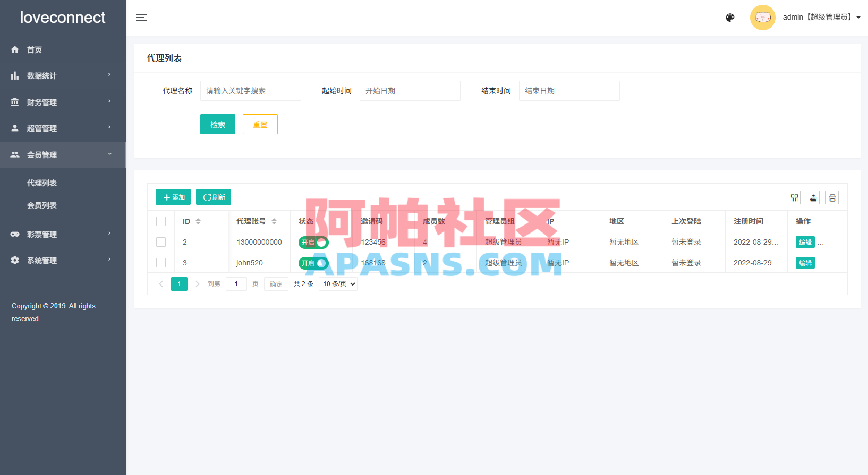
Task: Open the column filter grid icon
Action: coord(794,197)
